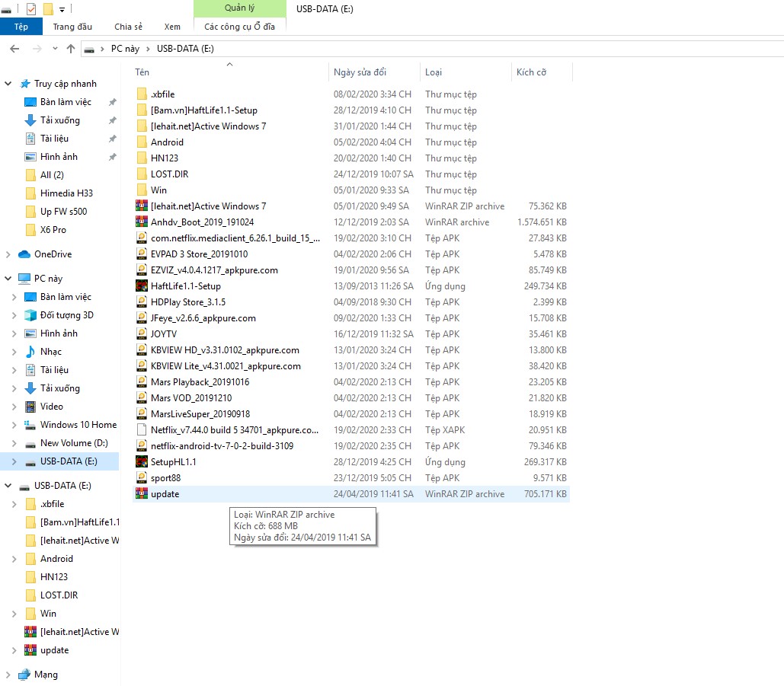The height and width of the screenshot is (686, 784).
Task: Click the New Folder icon in title bar
Action: click(x=48, y=9)
